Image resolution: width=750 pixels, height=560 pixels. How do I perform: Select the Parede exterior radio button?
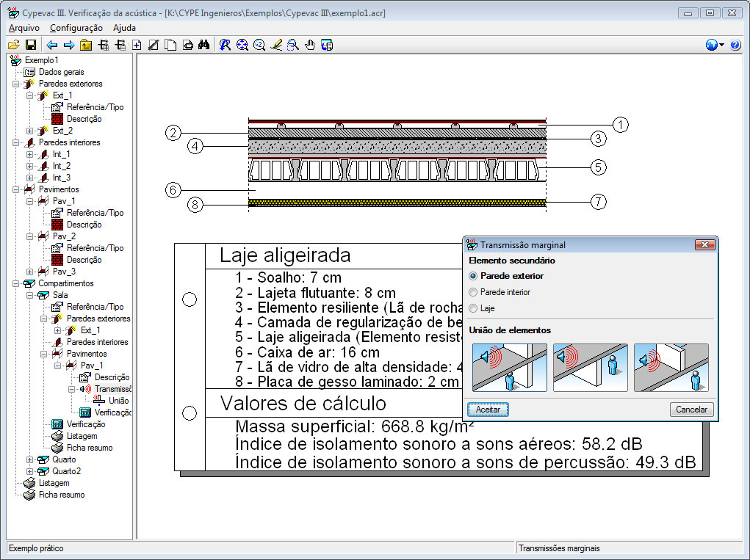tap(473, 276)
